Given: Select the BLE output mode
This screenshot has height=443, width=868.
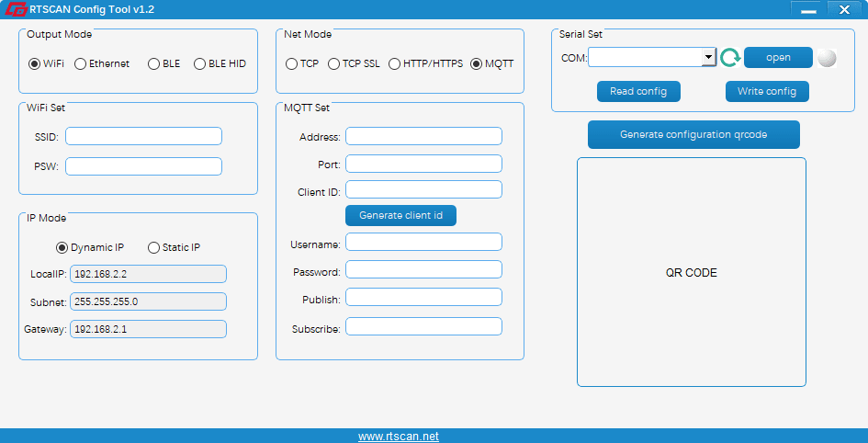Looking at the screenshot, I should 154,64.
